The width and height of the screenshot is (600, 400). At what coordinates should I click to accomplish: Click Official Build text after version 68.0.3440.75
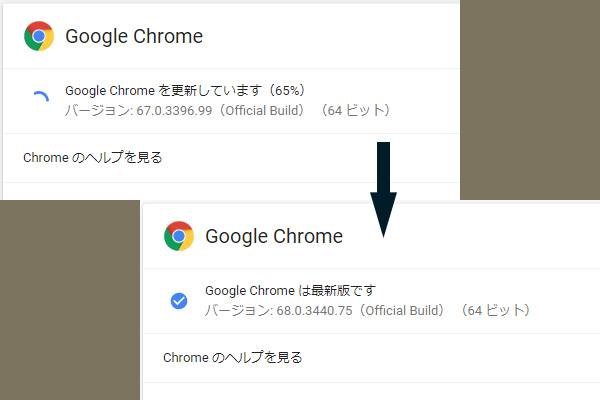click(406, 310)
